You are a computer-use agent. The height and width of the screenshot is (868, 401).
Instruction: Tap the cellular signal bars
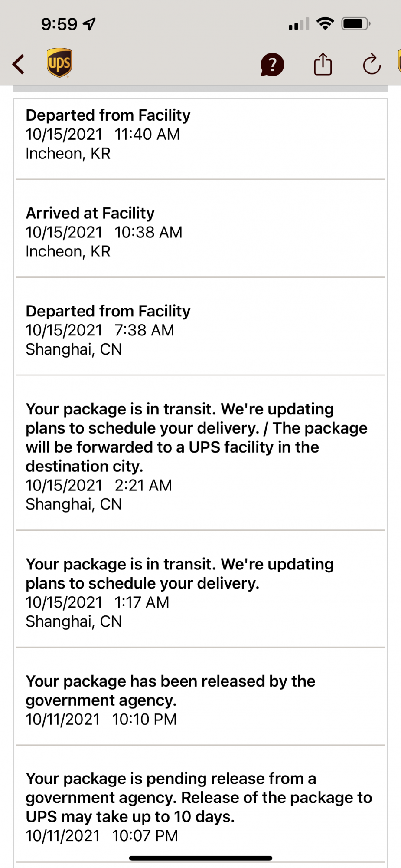coord(299,24)
